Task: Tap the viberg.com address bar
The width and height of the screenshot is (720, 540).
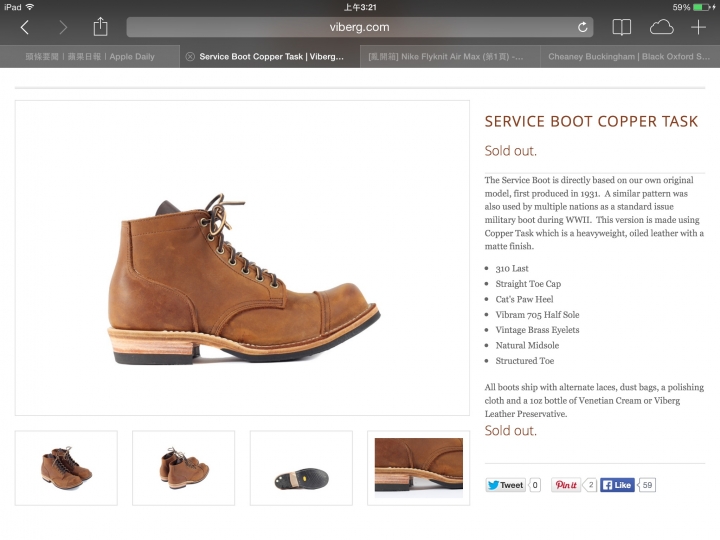Action: click(360, 27)
